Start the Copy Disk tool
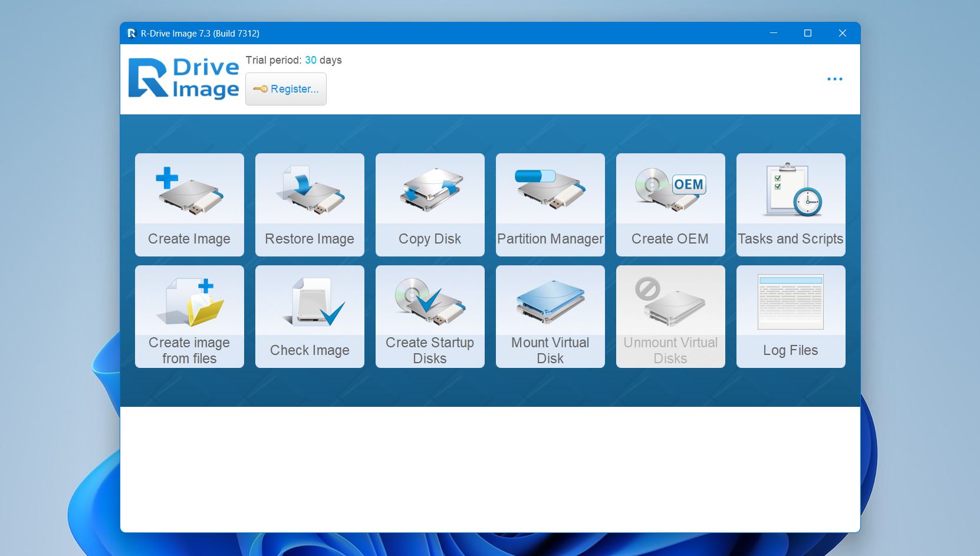The width and height of the screenshot is (980, 556). click(430, 205)
